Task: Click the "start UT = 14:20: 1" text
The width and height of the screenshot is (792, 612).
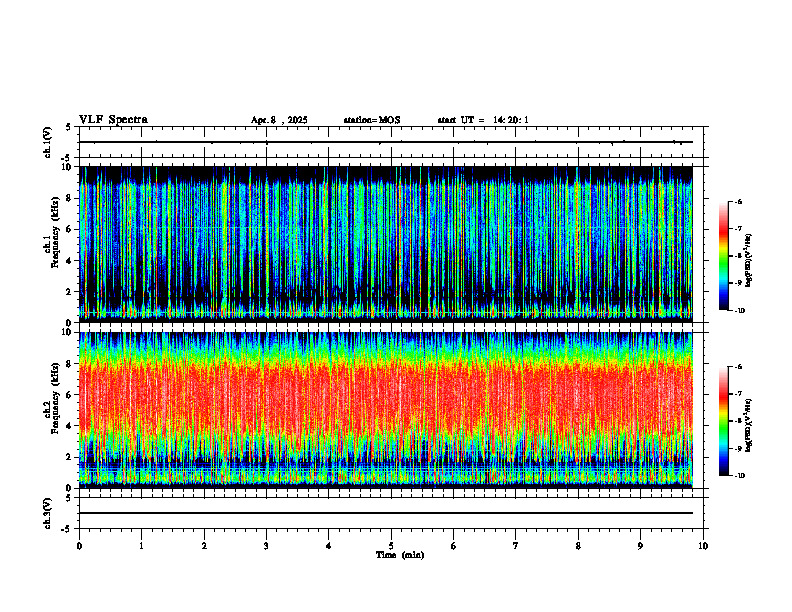Action: [483, 120]
